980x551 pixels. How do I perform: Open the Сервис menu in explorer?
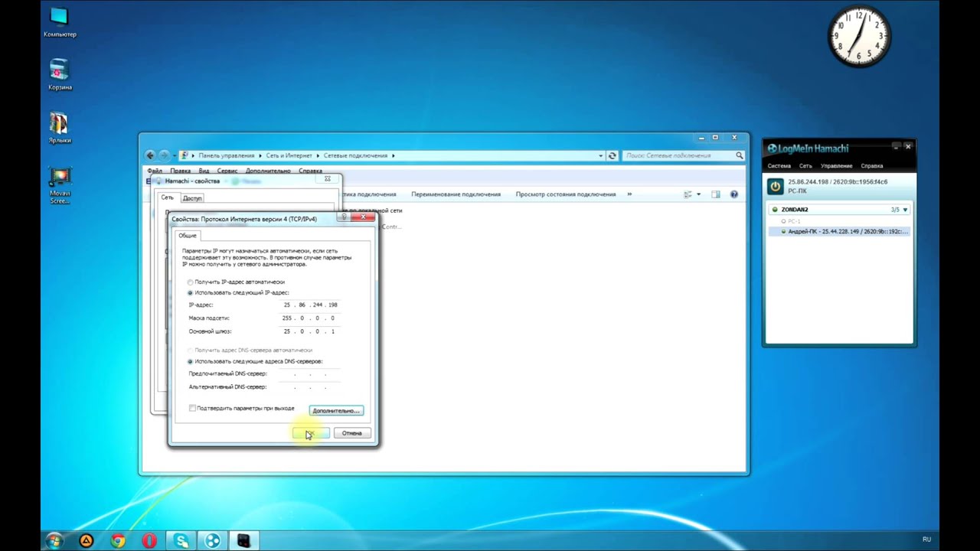click(x=227, y=171)
